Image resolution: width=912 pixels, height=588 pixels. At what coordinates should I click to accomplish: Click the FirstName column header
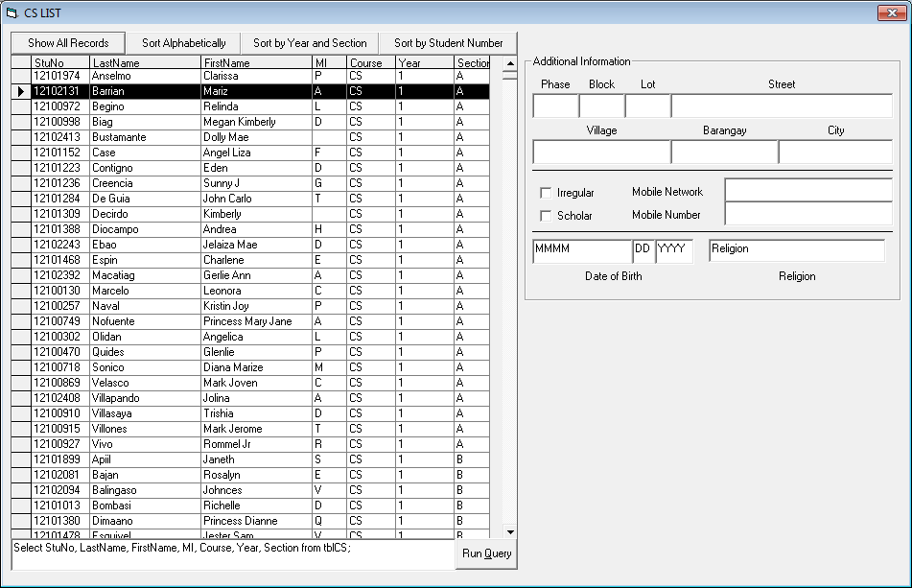256,62
